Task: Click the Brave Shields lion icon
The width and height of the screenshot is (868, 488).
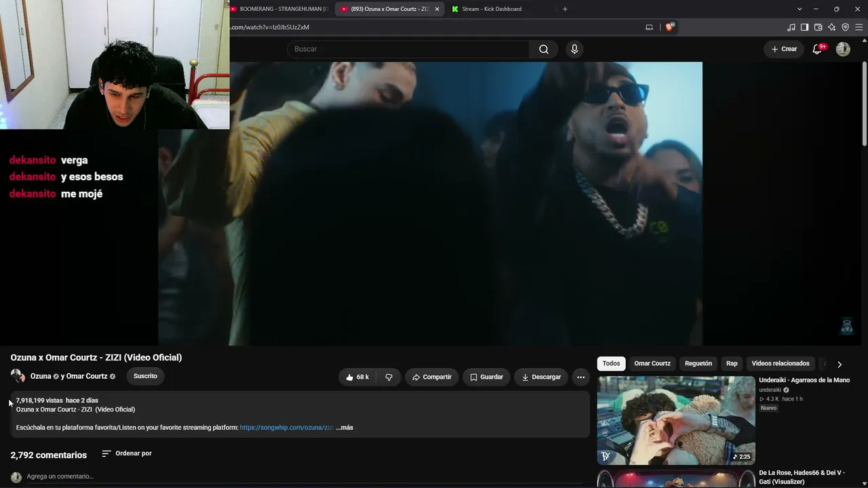Action: [x=670, y=27]
